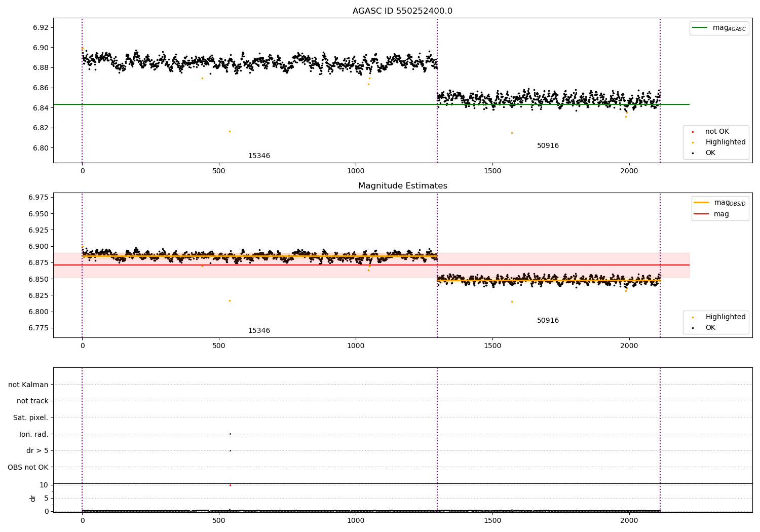Click the 6.900 y-axis tick in middle plot

pyautogui.click(x=39, y=246)
